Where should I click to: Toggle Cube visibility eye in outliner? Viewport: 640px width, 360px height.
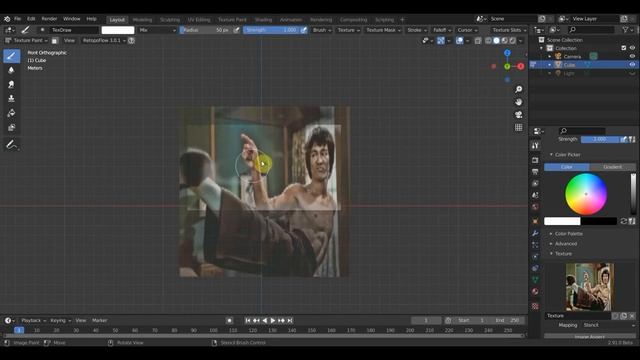coord(632,64)
